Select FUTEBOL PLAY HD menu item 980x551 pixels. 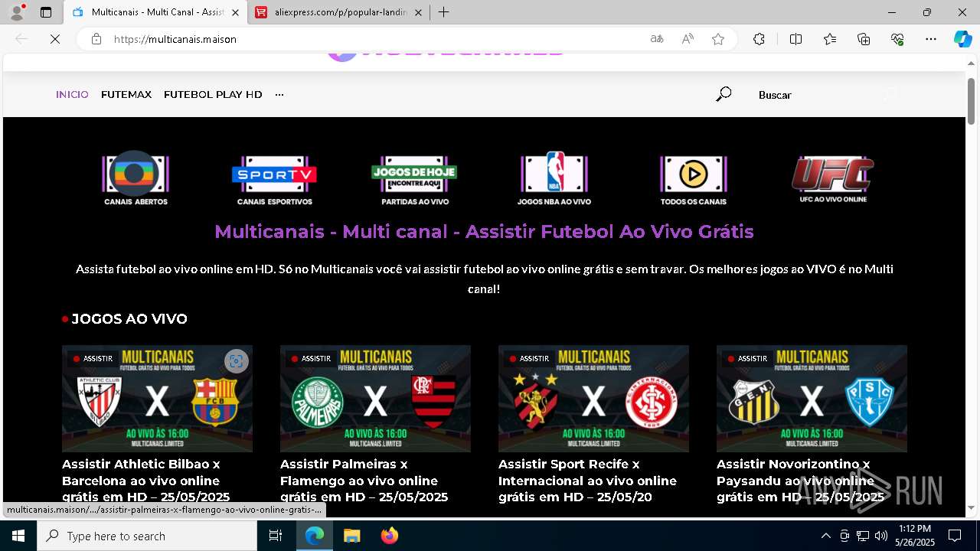(213, 95)
